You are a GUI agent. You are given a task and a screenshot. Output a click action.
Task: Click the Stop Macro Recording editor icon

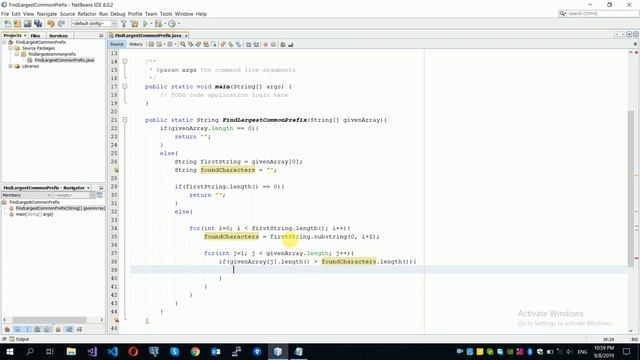(x=273, y=44)
